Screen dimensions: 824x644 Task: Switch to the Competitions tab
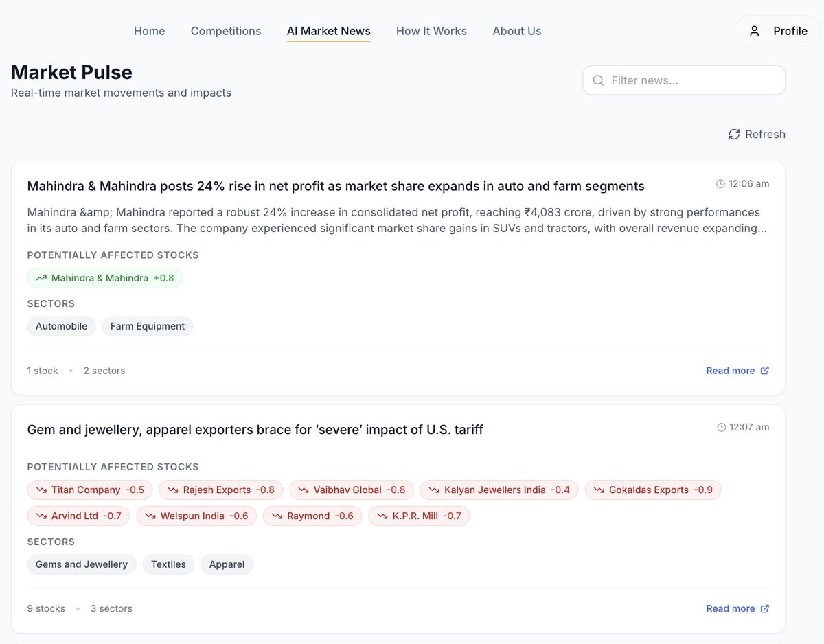click(x=225, y=31)
